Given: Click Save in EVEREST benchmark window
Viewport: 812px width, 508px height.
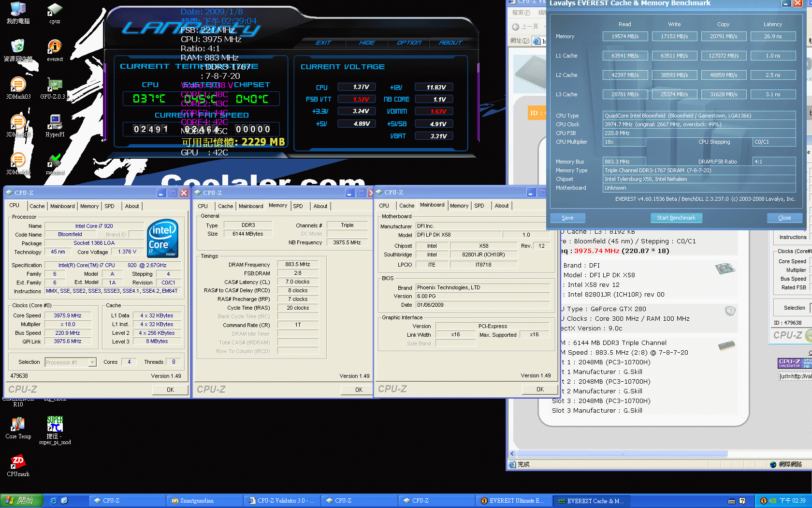Looking at the screenshot, I should pos(568,218).
